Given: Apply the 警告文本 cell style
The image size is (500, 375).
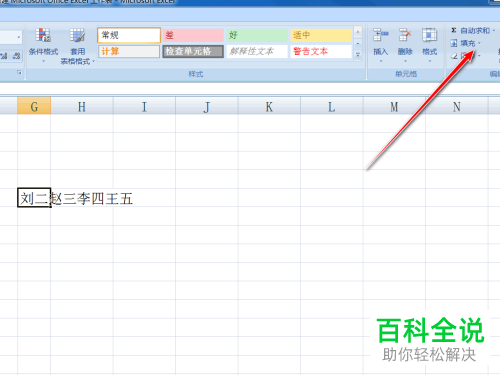Looking at the screenshot, I should 321,51.
